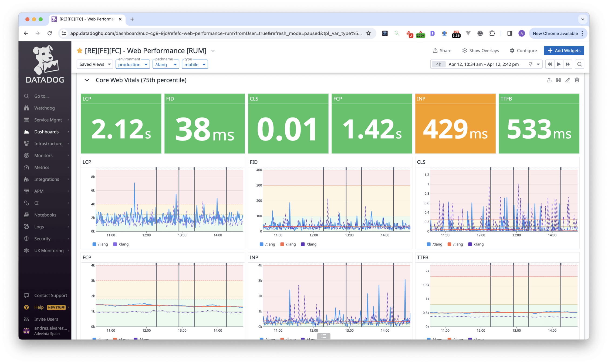Open the environment production dropdown
This screenshot has height=364, width=608.
(133, 64)
